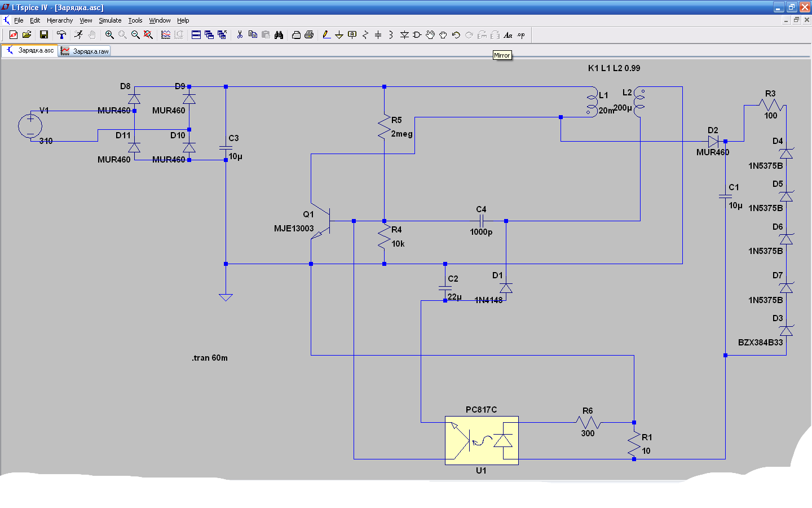
Task: Select the Diode placement tool
Action: 404,35
